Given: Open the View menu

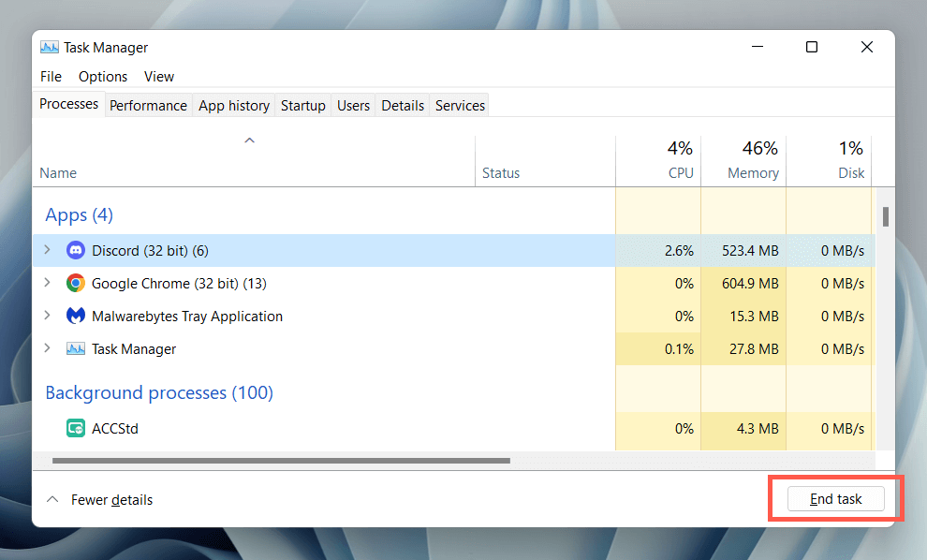Looking at the screenshot, I should pos(159,76).
